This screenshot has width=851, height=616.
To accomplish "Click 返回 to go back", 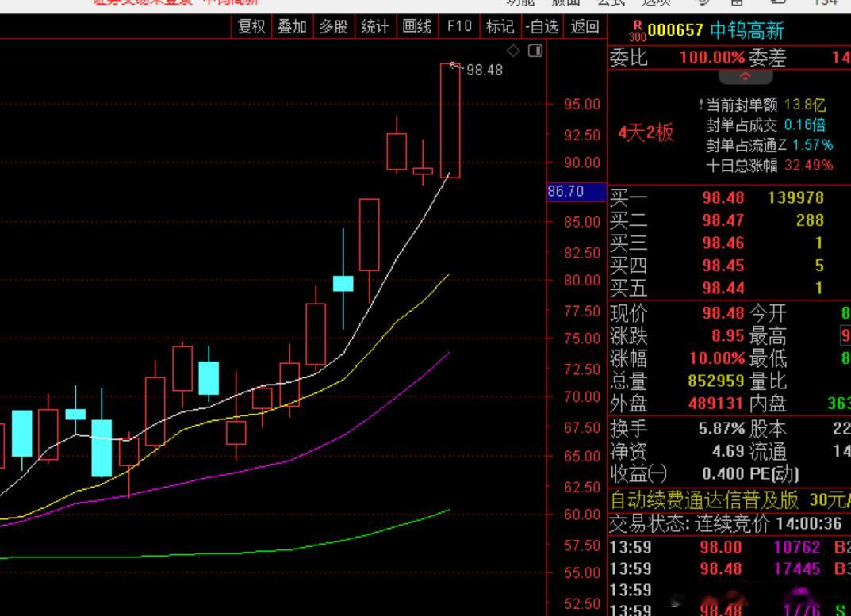I will pos(585,27).
